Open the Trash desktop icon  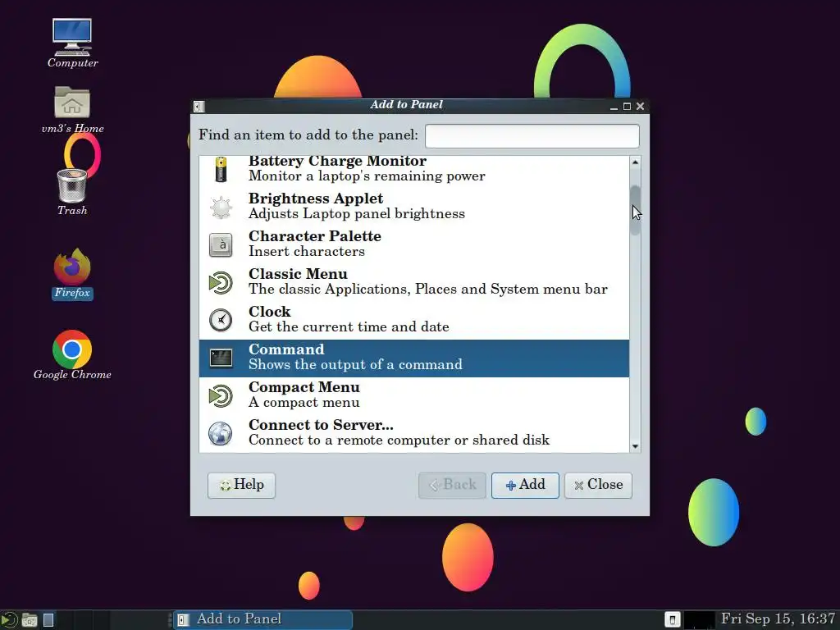pyautogui.click(x=72, y=185)
